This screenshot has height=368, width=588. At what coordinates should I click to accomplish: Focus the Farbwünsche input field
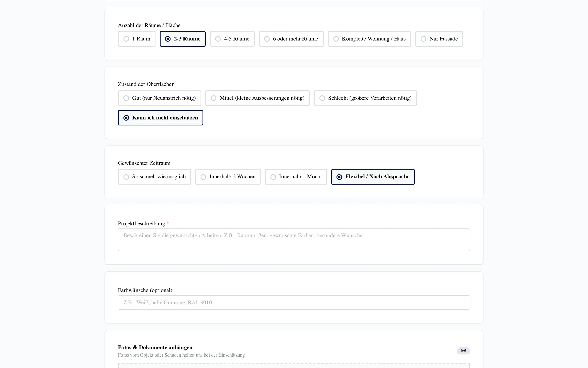[293, 303]
